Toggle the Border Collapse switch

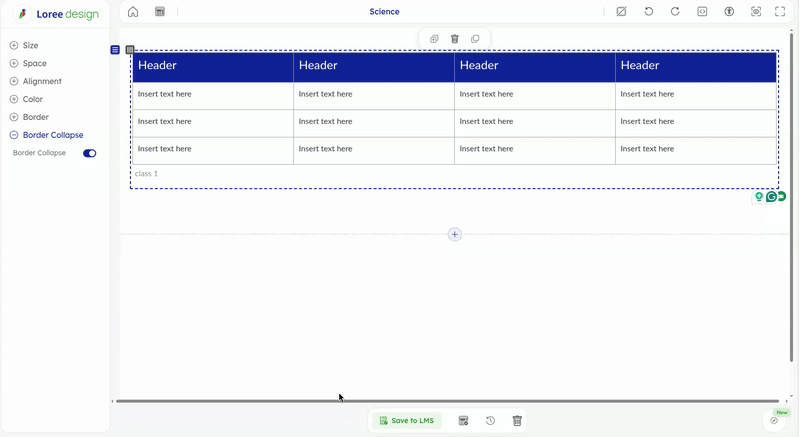tap(90, 153)
